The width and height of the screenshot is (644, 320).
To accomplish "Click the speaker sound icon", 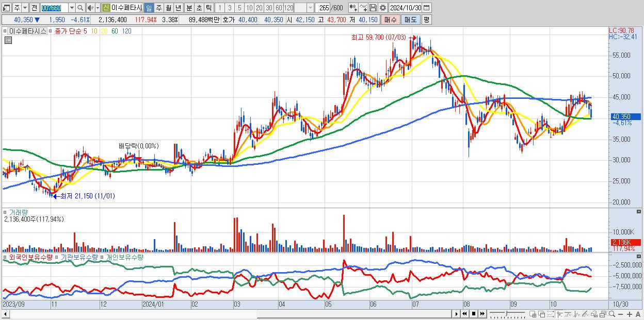I will [x=90, y=8].
